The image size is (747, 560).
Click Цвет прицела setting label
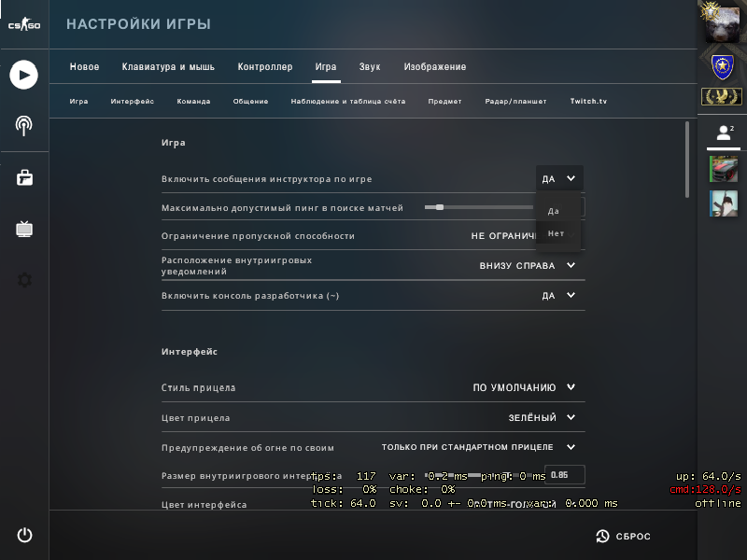196,417
